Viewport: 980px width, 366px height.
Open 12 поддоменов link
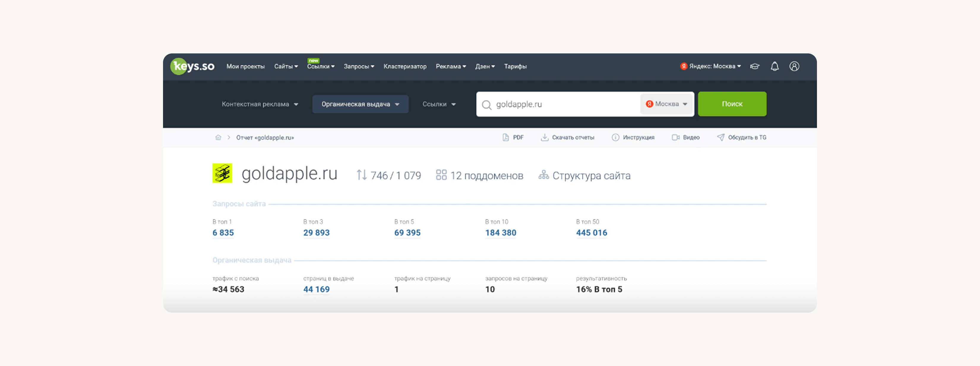pyautogui.click(x=486, y=175)
